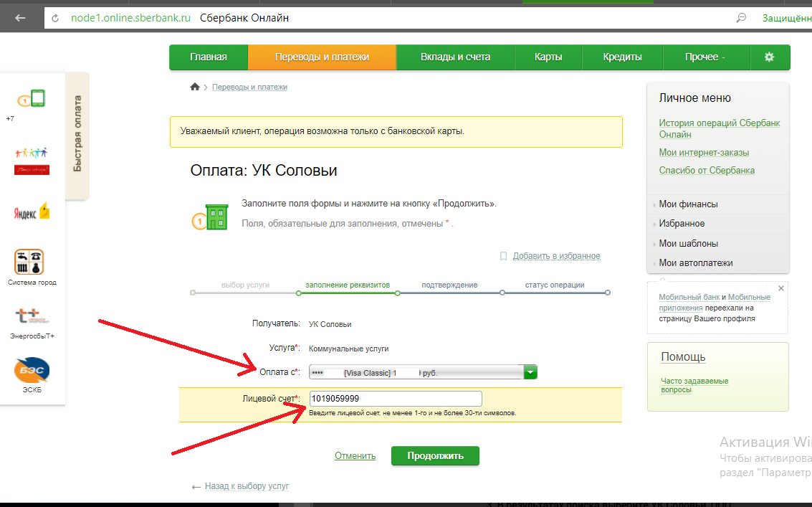812x507 pixels.
Task: Click the Оплата: УК Соловьи heading
Action: (264, 171)
